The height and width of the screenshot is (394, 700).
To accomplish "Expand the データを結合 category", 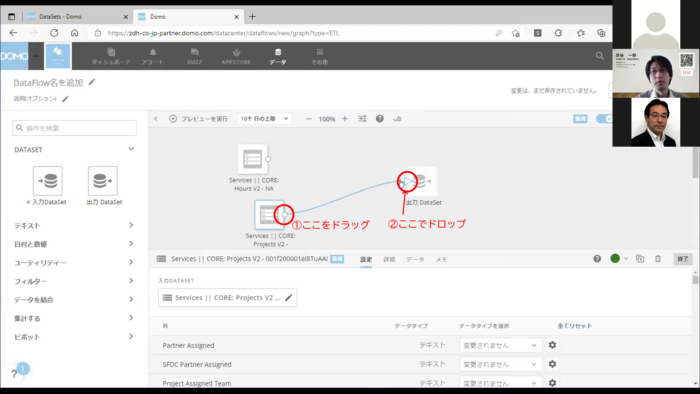I will click(74, 300).
